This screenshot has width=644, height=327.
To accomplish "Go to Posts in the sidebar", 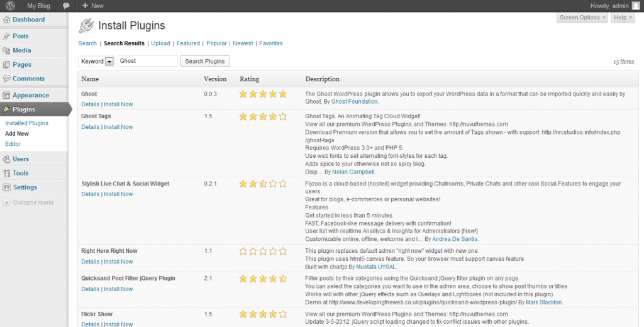I will [x=21, y=36].
